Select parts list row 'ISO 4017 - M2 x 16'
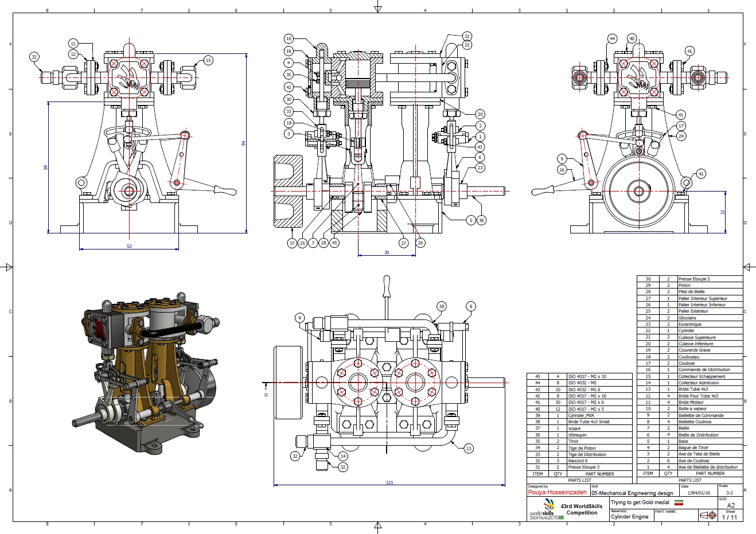This screenshot has height=534, width=756. coord(579,396)
